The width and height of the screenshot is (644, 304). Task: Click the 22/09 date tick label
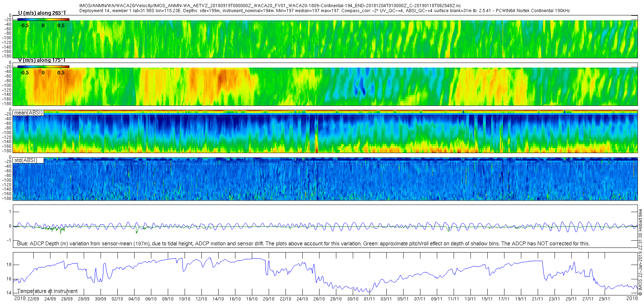tap(33, 299)
